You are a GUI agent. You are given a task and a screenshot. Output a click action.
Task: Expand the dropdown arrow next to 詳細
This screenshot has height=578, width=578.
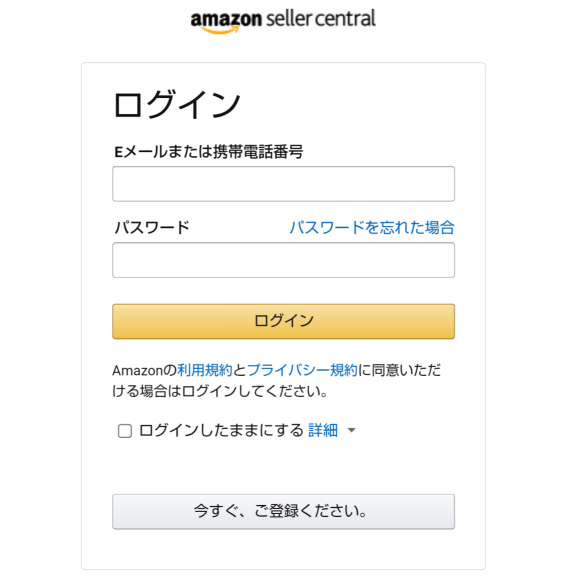pos(352,430)
